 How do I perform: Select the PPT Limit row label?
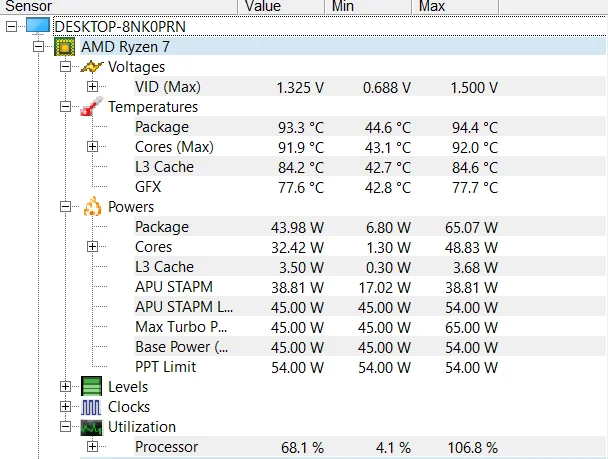point(166,367)
